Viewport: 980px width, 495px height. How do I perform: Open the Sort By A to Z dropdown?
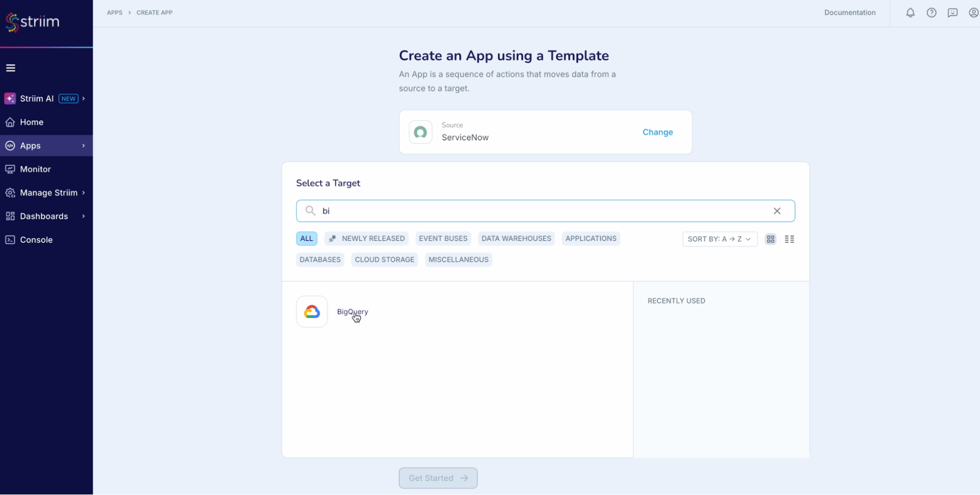coord(720,239)
